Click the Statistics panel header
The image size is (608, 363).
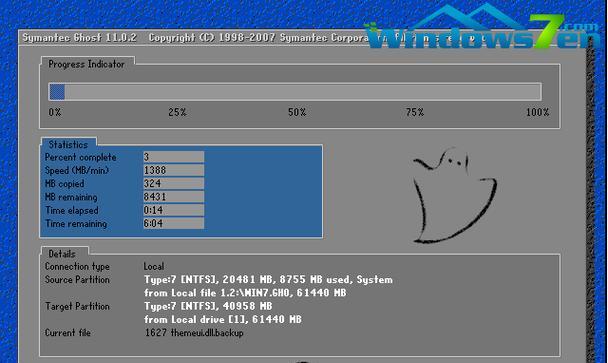[68, 145]
